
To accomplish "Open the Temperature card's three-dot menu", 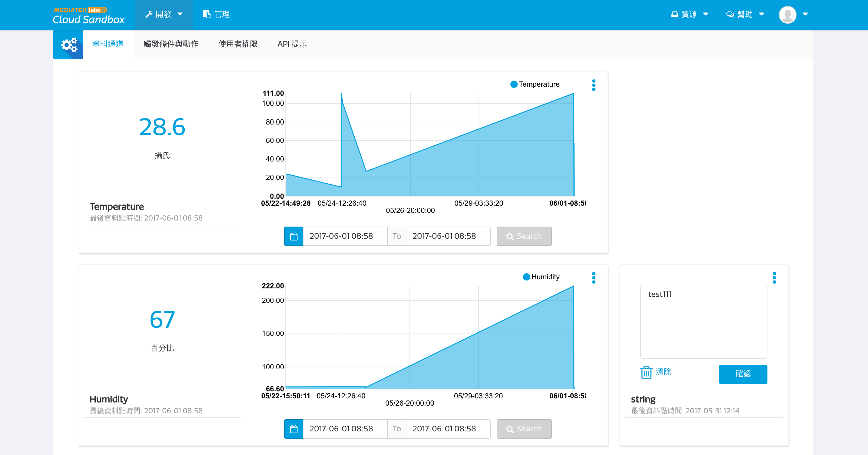I will tap(594, 85).
